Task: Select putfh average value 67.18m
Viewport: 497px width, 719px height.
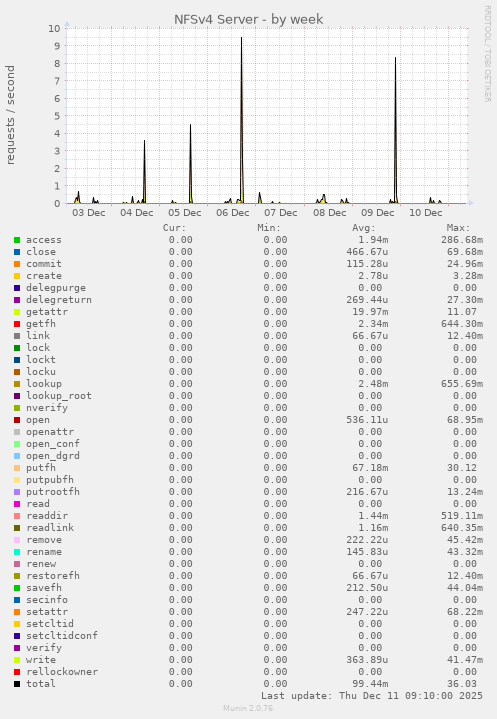Action: [370, 468]
